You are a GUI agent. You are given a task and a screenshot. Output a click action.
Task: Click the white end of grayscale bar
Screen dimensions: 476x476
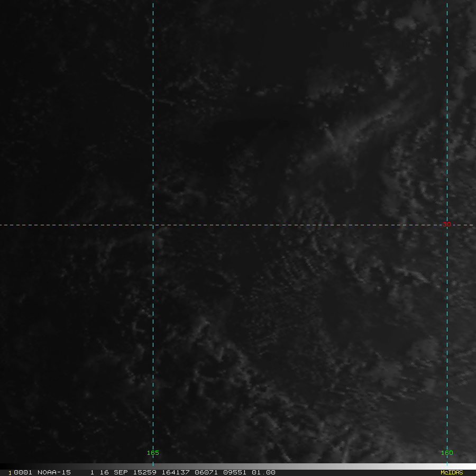click(x=472, y=466)
